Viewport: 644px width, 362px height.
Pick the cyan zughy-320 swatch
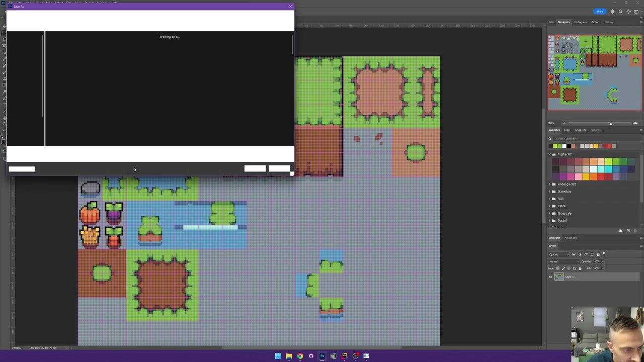click(x=608, y=169)
